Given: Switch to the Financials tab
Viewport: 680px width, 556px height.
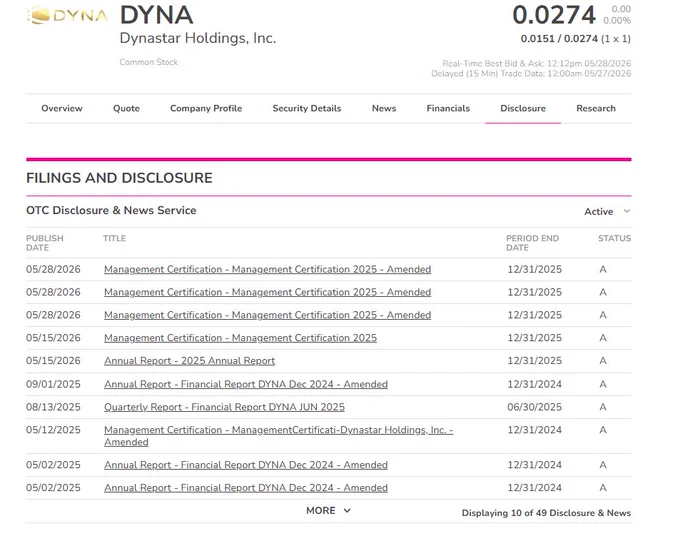Looking at the screenshot, I should pyautogui.click(x=448, y=108).
